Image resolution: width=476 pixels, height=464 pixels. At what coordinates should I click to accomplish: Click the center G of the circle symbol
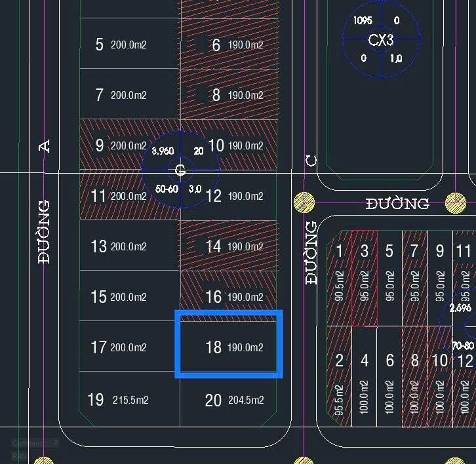[x=180, y=170]
